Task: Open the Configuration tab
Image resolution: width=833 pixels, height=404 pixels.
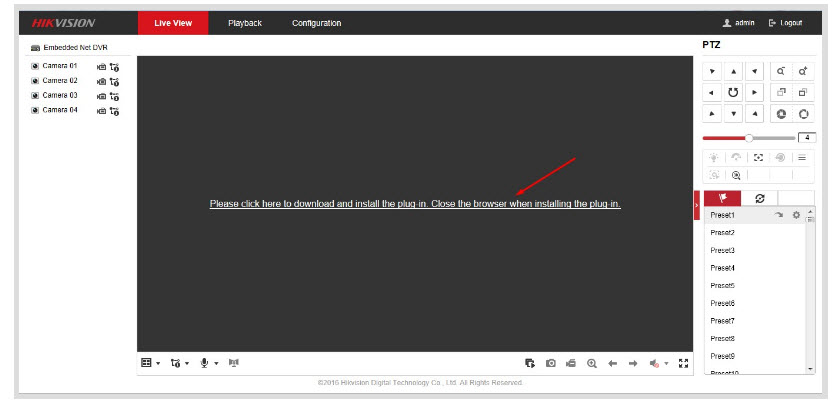Action: 316,23
